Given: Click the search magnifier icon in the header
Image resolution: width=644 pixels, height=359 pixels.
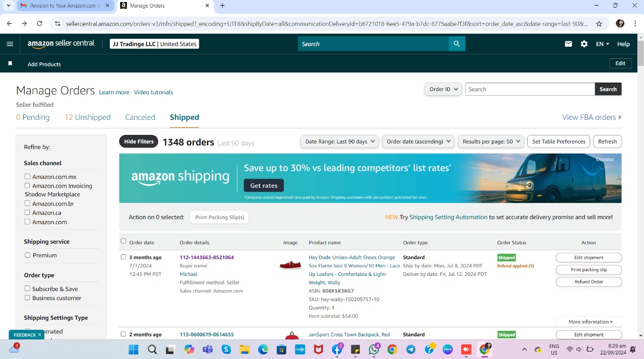Looking at the screenshot, I should tap(457, 44).
